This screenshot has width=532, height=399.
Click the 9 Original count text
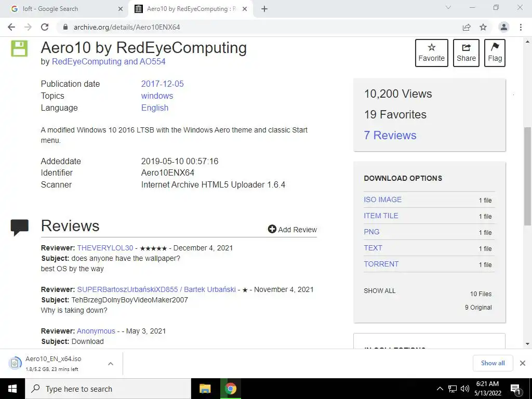coord(478,308)
